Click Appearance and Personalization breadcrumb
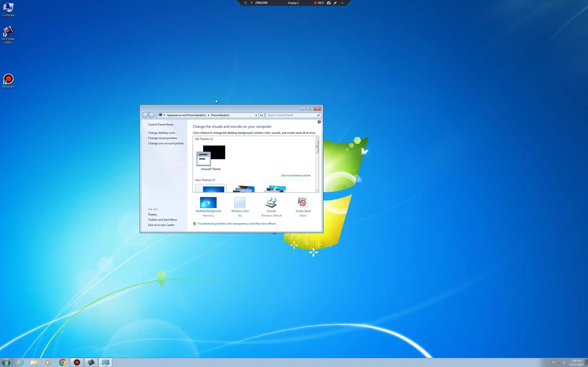The height and width of the screenshot is (367, 588). pyautogui.click(x=186, y=115)
